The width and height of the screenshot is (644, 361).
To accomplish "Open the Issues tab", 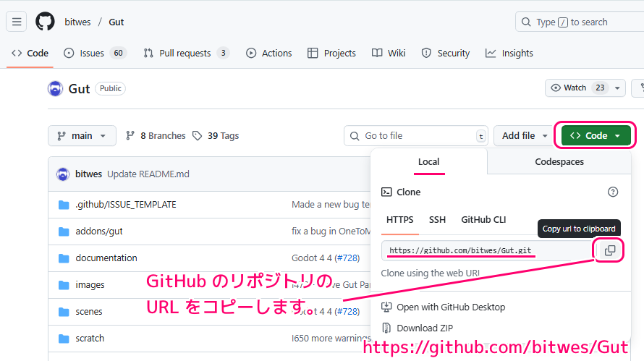I will tap(96, 54).
